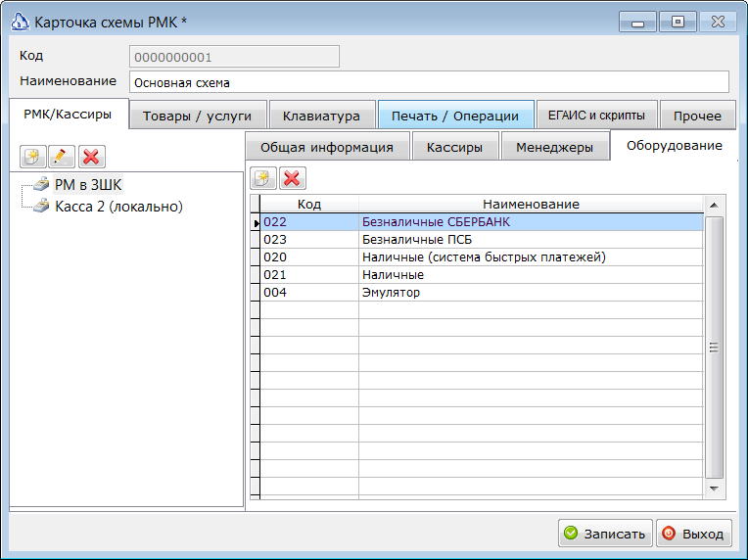This screenshot has height=560, width=748.
Task: Click code cell 020
Action: [x=309, y=257]
